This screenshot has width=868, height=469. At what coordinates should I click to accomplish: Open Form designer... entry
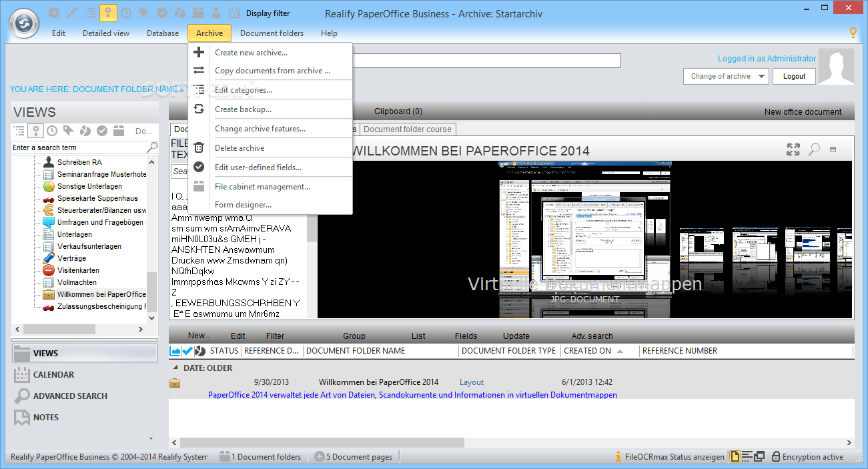point(270,205)
